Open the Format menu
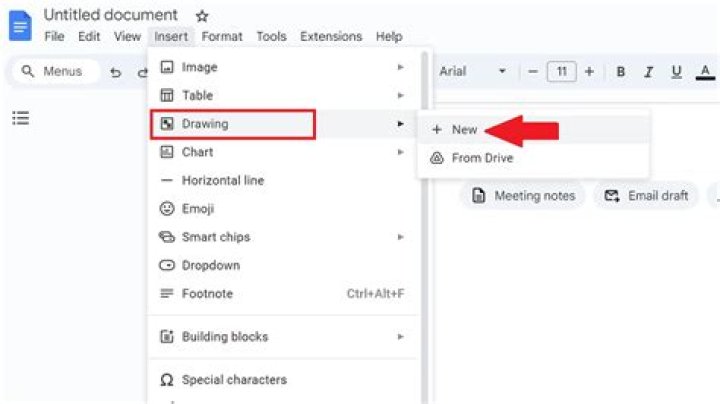The width and height of the screenshot is (720, 404). point(222,36)
